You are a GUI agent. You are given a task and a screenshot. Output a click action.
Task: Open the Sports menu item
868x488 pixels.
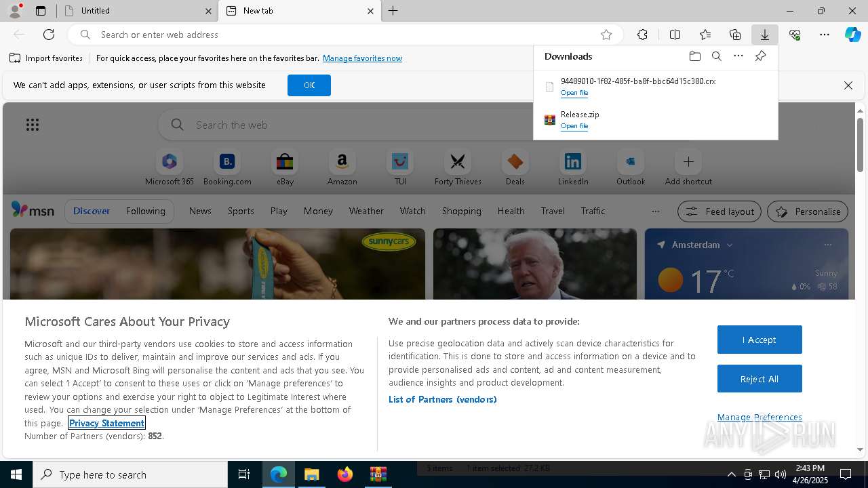coord(241,211)
